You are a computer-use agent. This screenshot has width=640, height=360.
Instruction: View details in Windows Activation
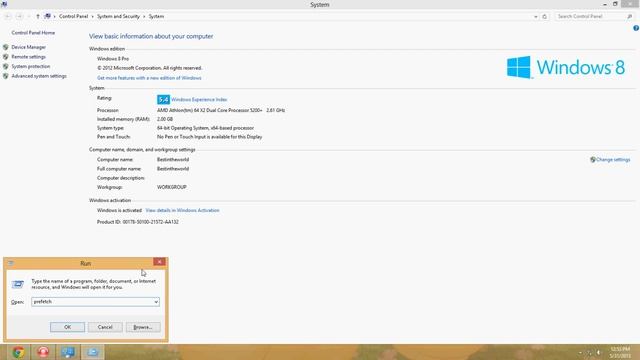point(182,211)
